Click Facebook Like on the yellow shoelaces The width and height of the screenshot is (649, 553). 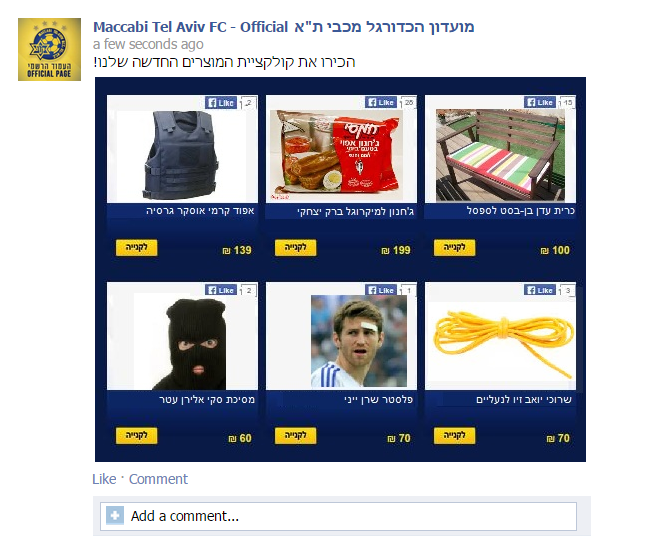(540, 290)
